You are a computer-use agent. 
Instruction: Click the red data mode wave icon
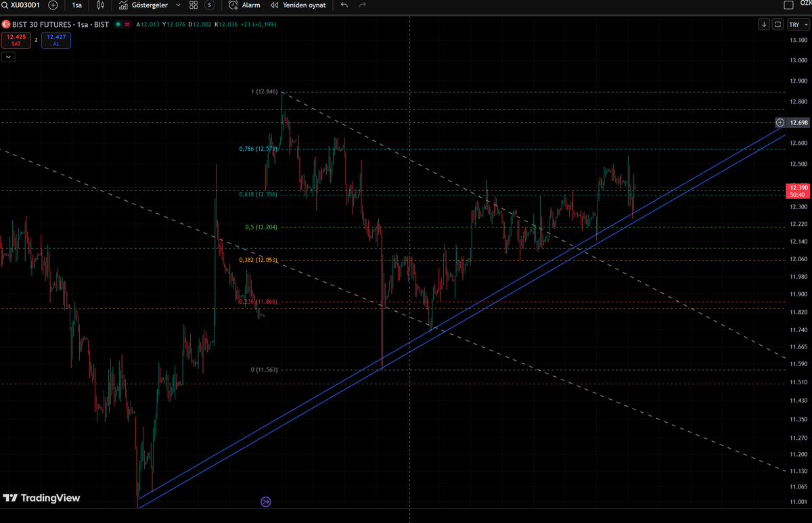tap(127, 24)
